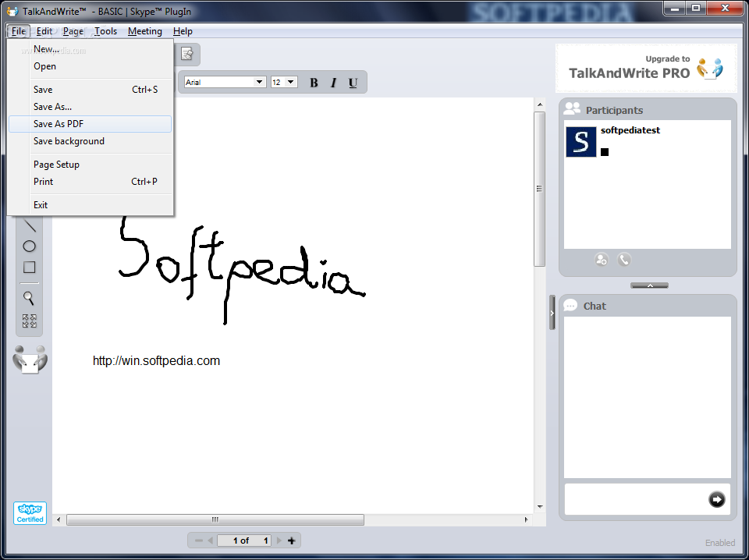Open the Help menu

183,31
